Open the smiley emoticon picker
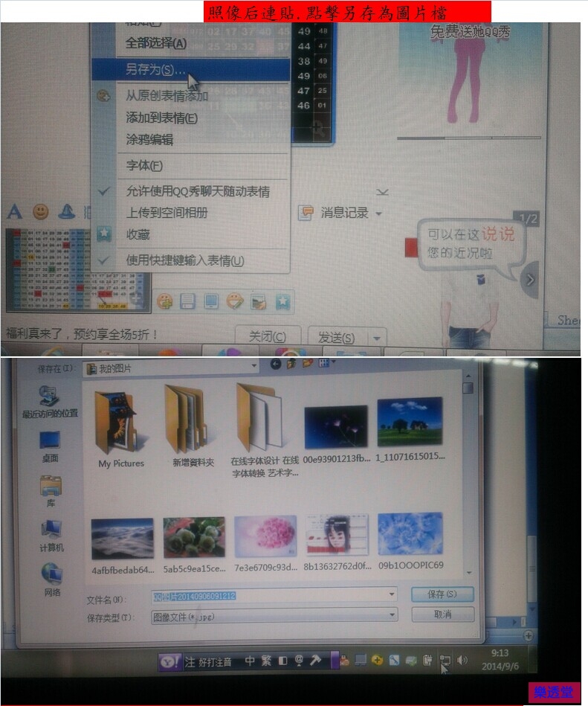This screenshot has height=706, width=588. 41,211
